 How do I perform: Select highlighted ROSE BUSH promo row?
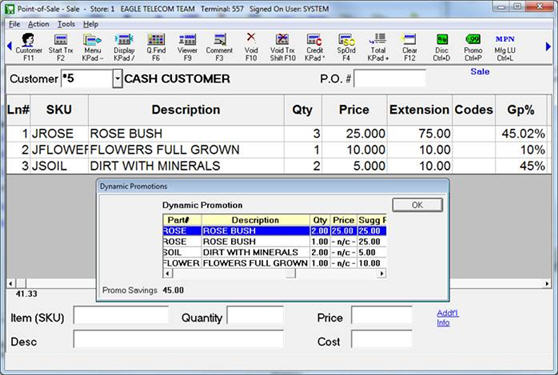coord(274,231)
